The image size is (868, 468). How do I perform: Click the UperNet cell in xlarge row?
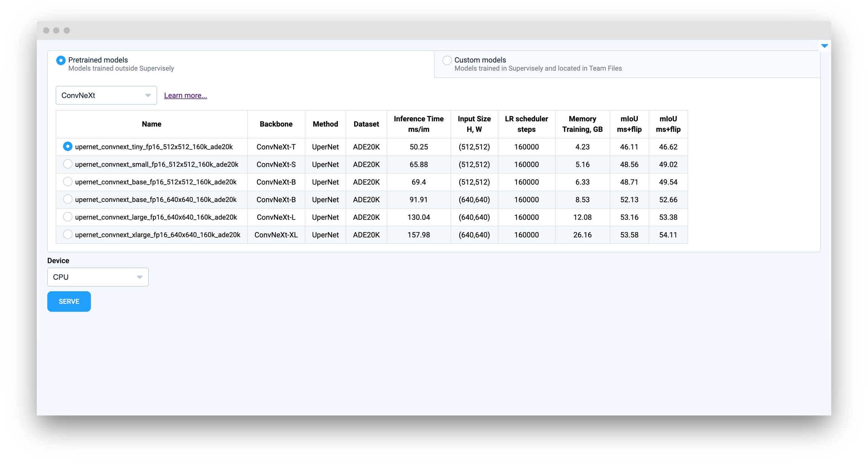[325, 235]
